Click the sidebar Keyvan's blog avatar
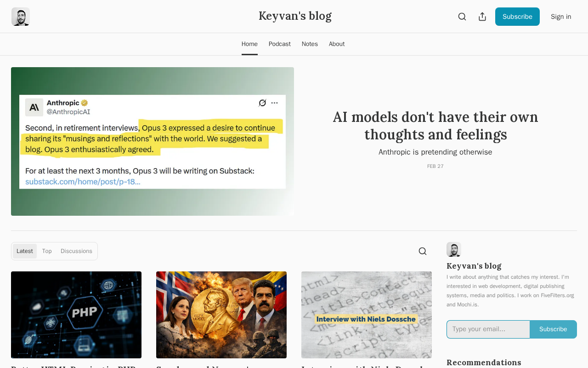Screen dimensions: 588x368 tap(454, 249)
